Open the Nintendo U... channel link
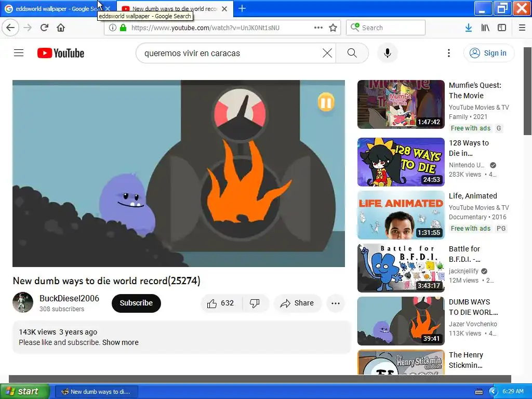532x399 pixels. click(467, 165)
